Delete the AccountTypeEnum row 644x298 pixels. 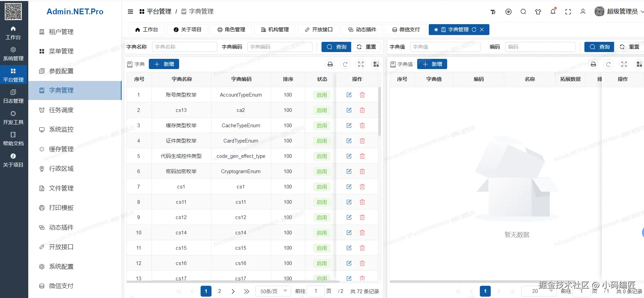click(362, 95)
